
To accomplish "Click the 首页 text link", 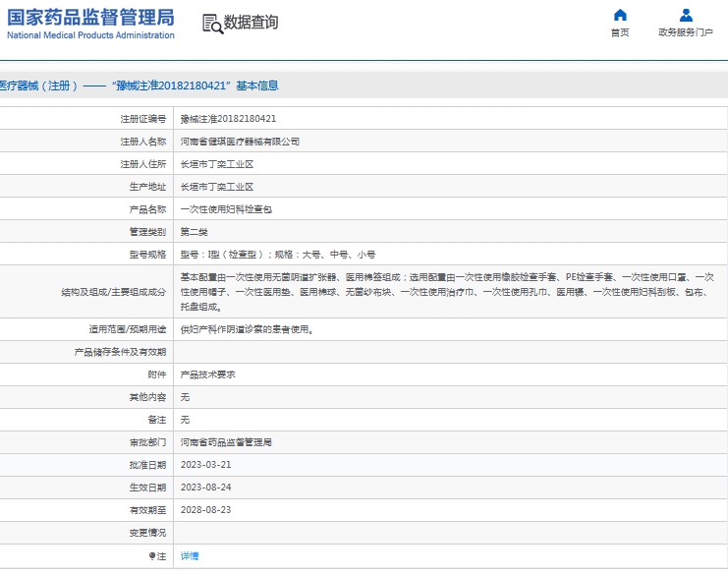I will (x=620, y=32).
